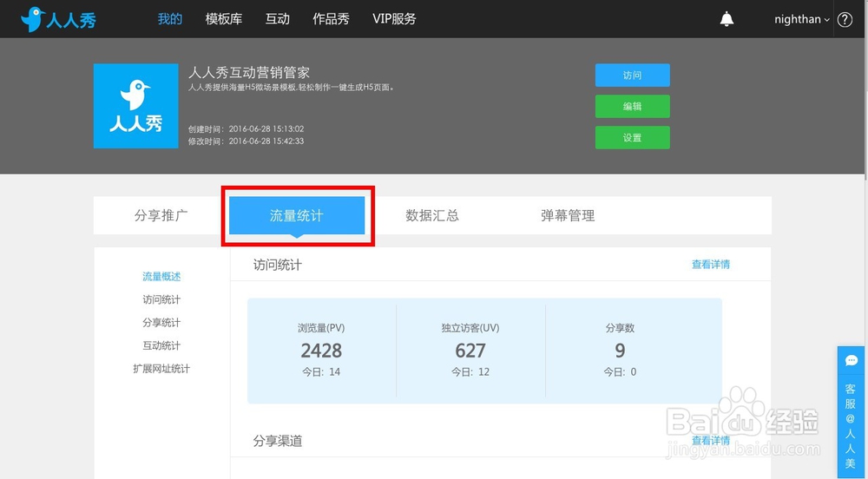The width and height of the screenshot is (868, 479).
Task: Click the 人人秀 bird logo in header
Action: pos(58,19)
